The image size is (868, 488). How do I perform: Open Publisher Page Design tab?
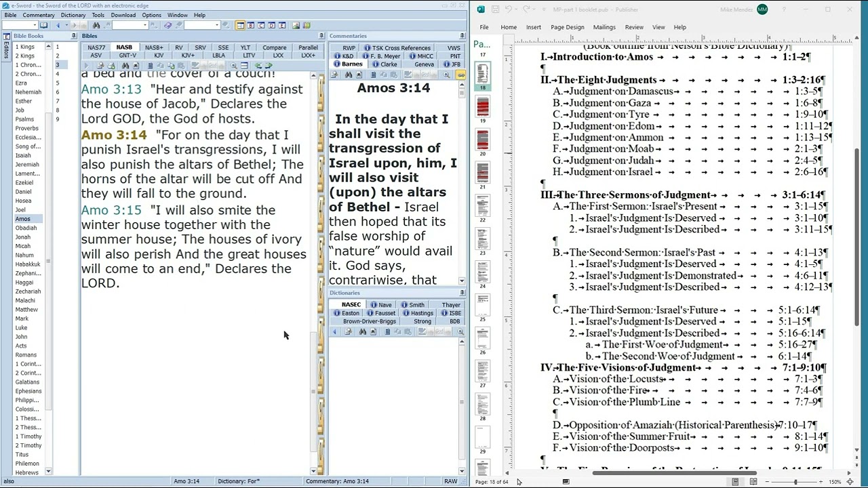click(567, 27)
